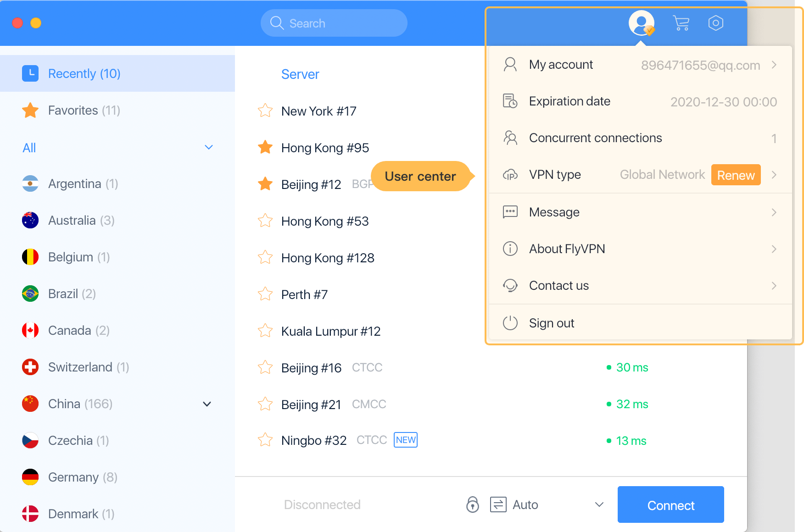Click the user profile avatar icon
Image resolution: width=804 pixels, height=532 pixels.
(642, 23)
